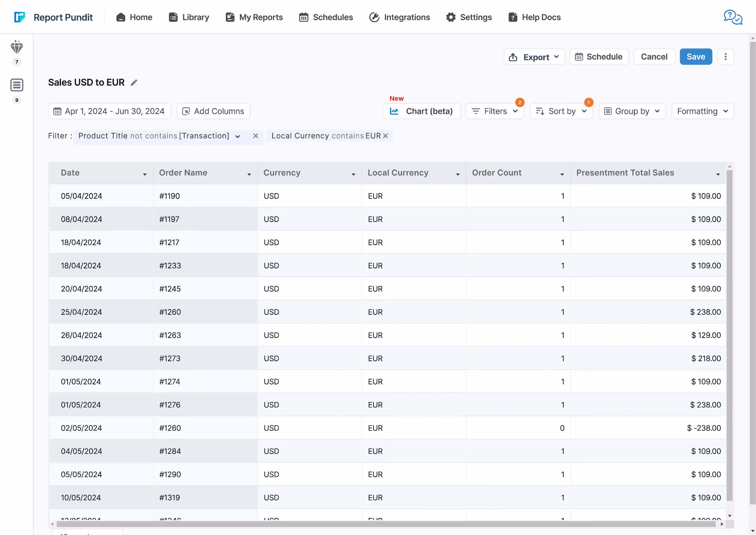Click the diamond icon in sidebar
The height and width of the screenshot is (535, 756).
coord(17,47)
